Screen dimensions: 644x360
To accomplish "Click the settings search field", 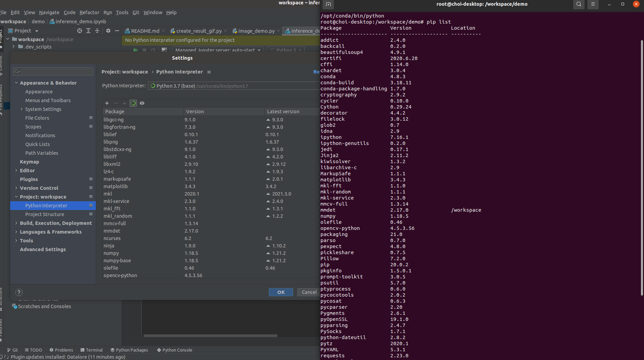I will [x=53, y=71].
